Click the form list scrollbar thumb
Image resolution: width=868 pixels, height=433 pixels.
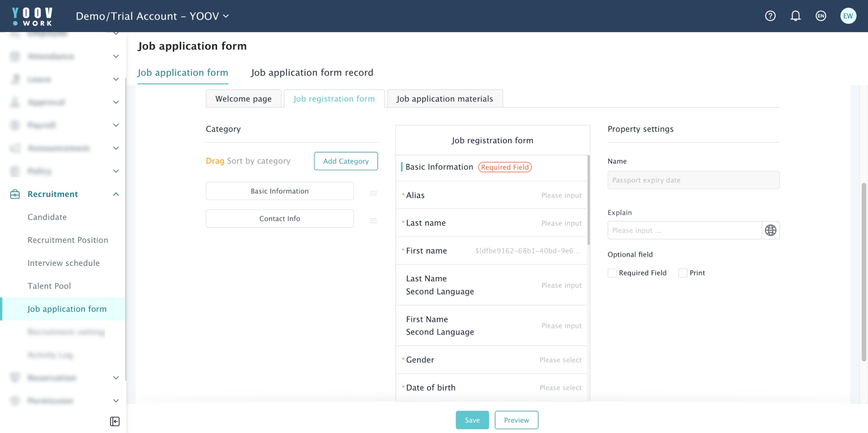point(589,200)
